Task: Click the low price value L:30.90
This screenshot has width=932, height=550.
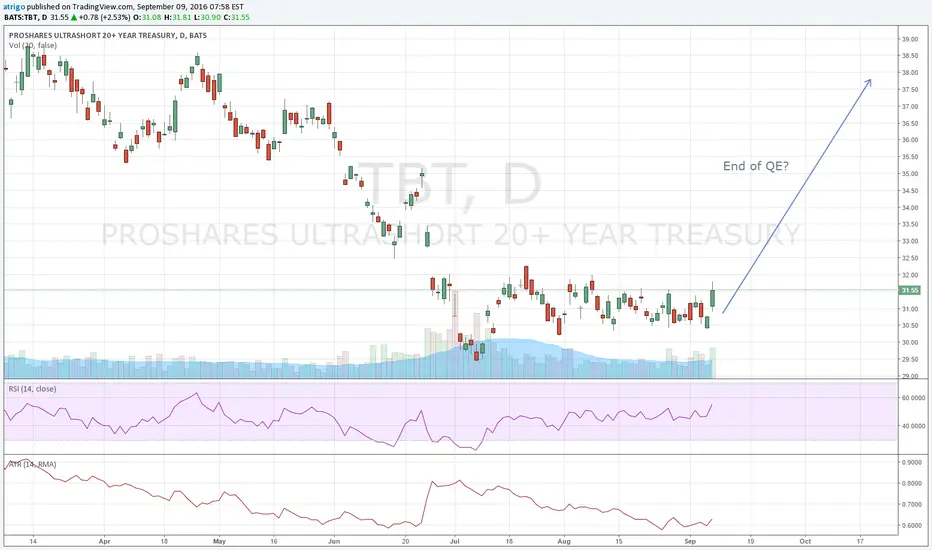Action: pyautogui.click(x=207, y=17)
